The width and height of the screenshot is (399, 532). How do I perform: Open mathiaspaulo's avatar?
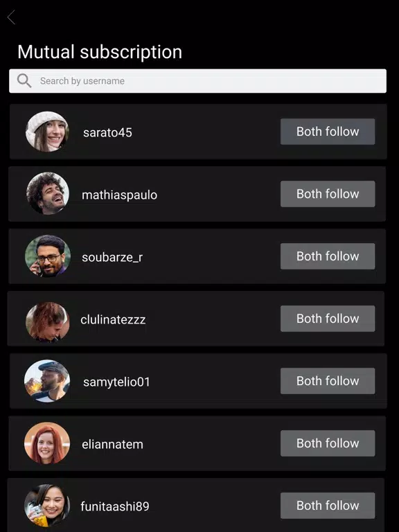coord(48,193)
